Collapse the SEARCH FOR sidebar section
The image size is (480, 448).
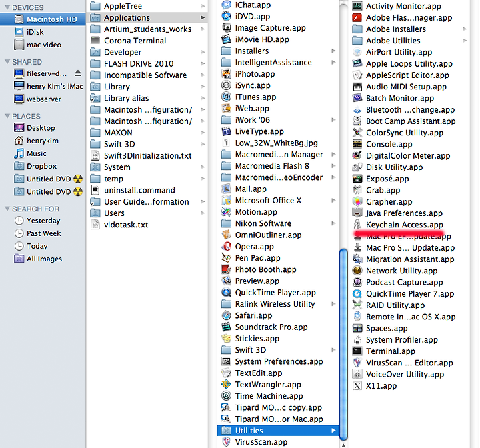pos(7,209)
